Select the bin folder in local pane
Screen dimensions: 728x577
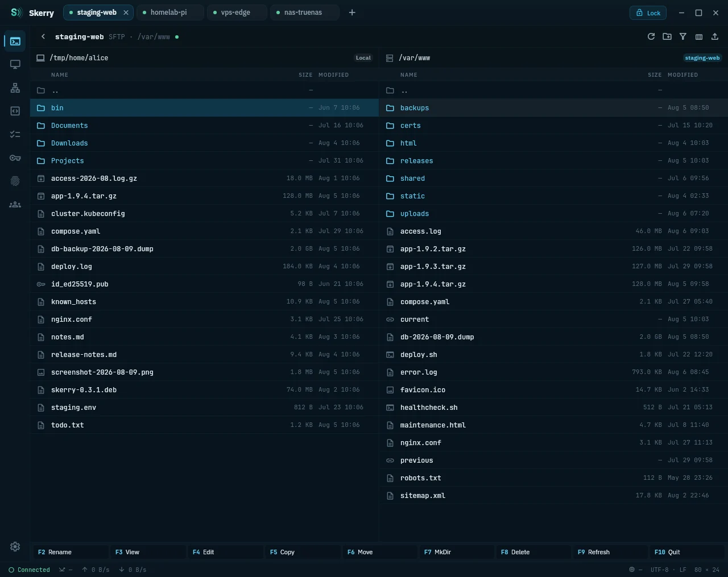coord(204,108)
